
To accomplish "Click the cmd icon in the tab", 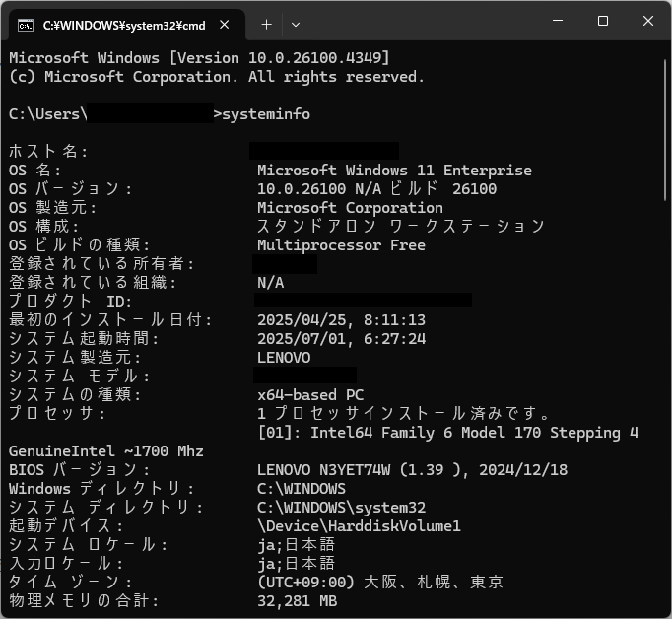I will pyautogui.click(x=26, y=26).
